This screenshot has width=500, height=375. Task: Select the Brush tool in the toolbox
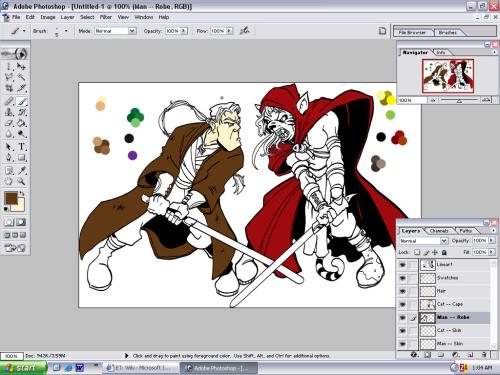coord(21,101)
